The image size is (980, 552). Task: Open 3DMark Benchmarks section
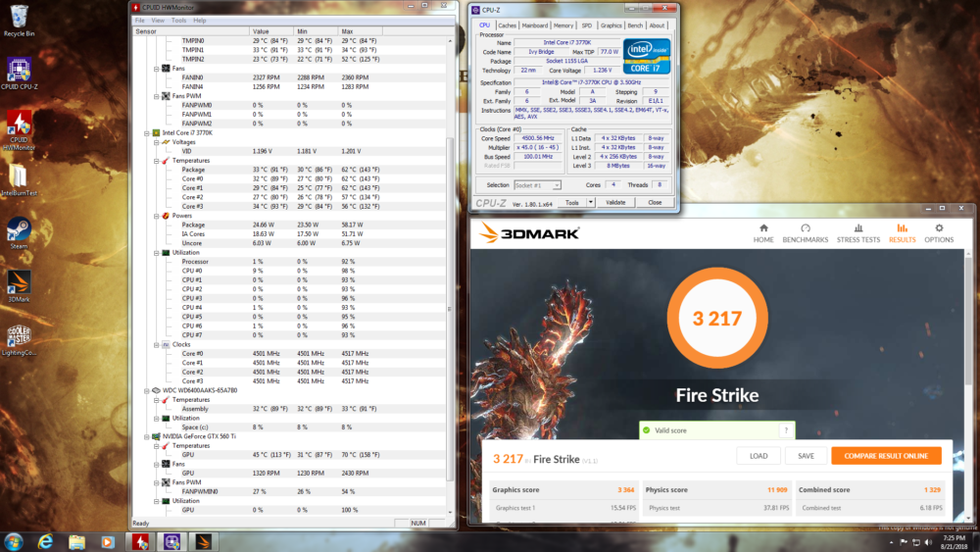tap(805, 233)
